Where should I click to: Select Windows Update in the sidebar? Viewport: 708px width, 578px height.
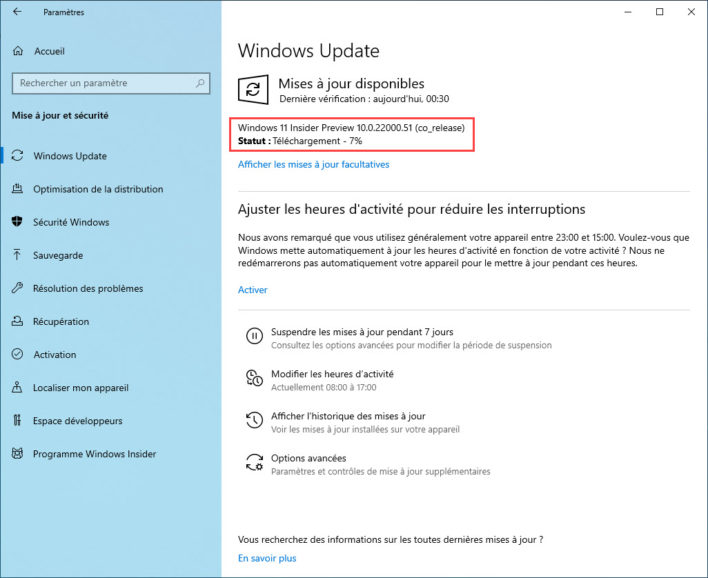click(x=70, y=156)
